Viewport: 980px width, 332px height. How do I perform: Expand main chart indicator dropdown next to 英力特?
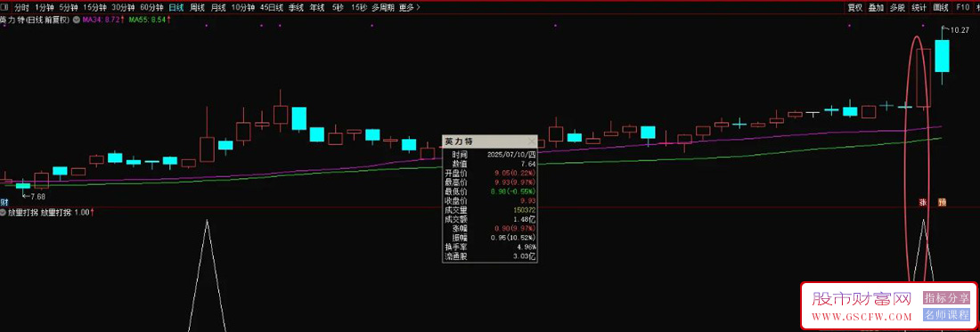coord(77,20)
